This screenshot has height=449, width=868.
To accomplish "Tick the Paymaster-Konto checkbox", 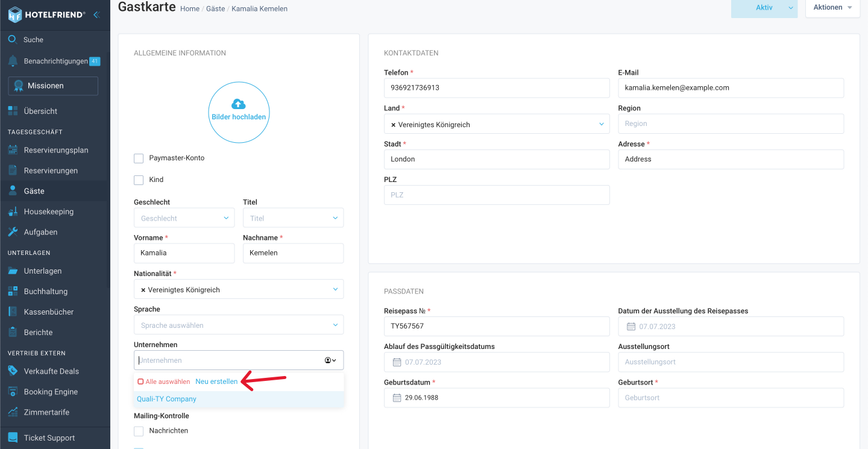I will [x=139, y=159].
